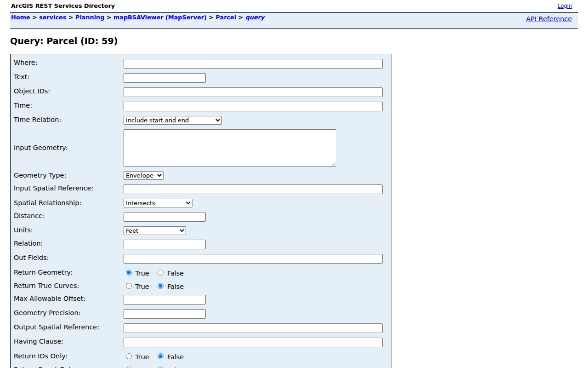
Task: Open the services breadcrumb link
Action: click(x=53, y=17)
